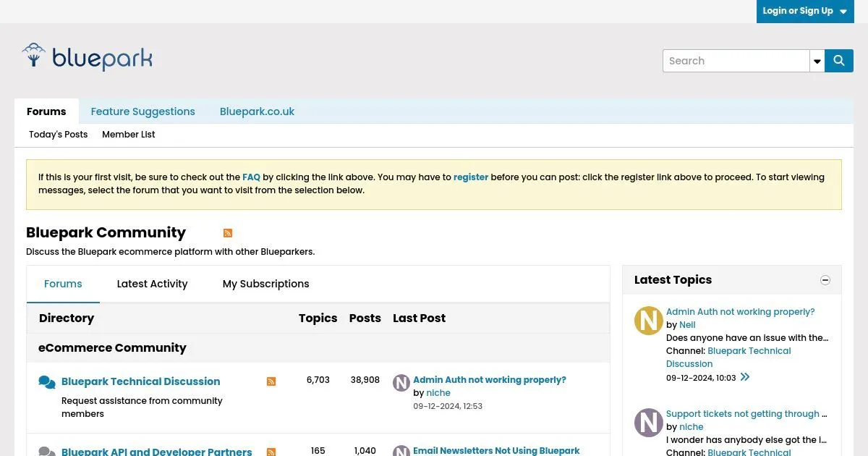Click the search magnifier button
This screenshot has height=456, width=868.
[x=839, y=61]
